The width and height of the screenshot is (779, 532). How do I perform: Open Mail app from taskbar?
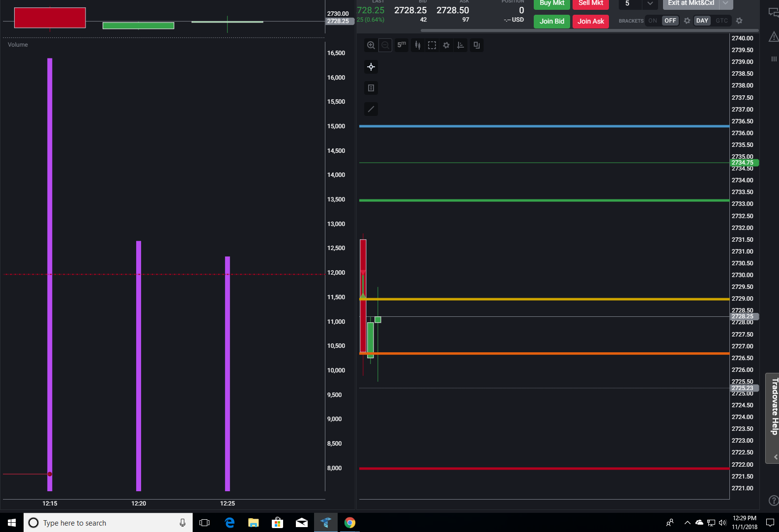pyautogui.click(x=302, y=523)
